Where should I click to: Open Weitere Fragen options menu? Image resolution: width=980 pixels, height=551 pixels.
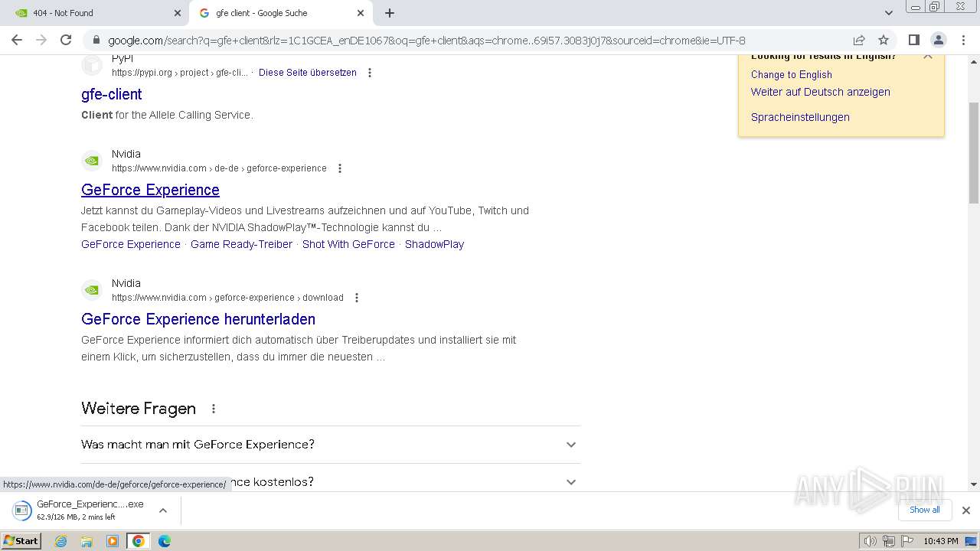click(x=214, y=409)
